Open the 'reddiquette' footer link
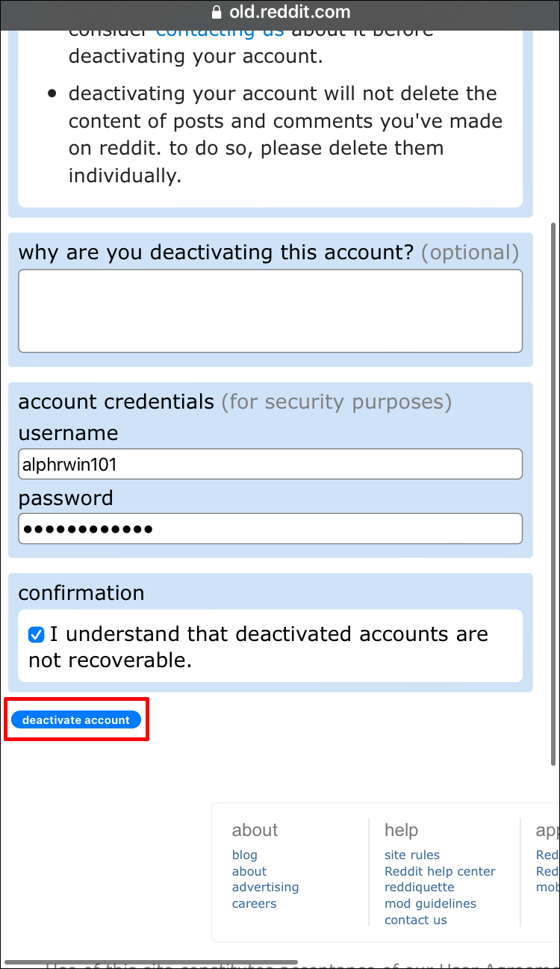This screenshot has height=969, width=560. click(419, 887)
